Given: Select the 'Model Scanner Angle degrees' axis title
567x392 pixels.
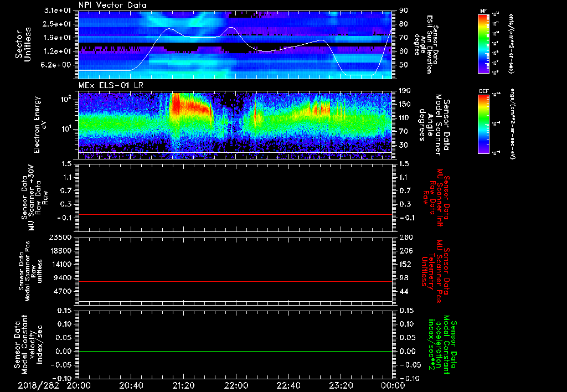Looking at the screenshot, I should 434,125.
